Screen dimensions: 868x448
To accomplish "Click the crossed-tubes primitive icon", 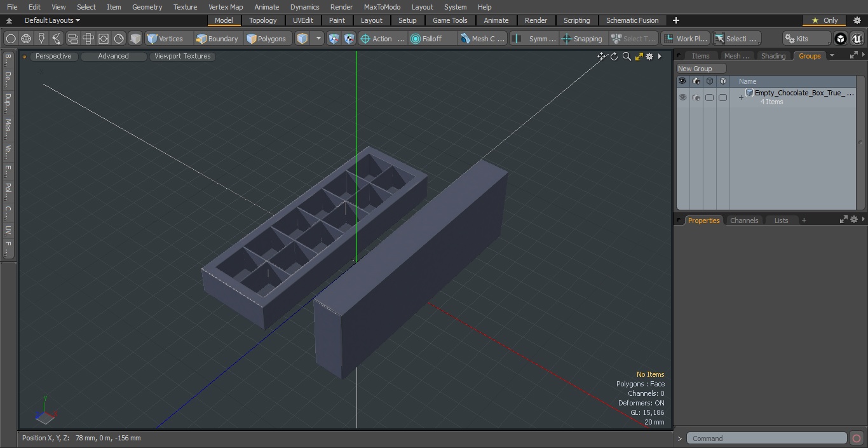I will click(88, 39).
